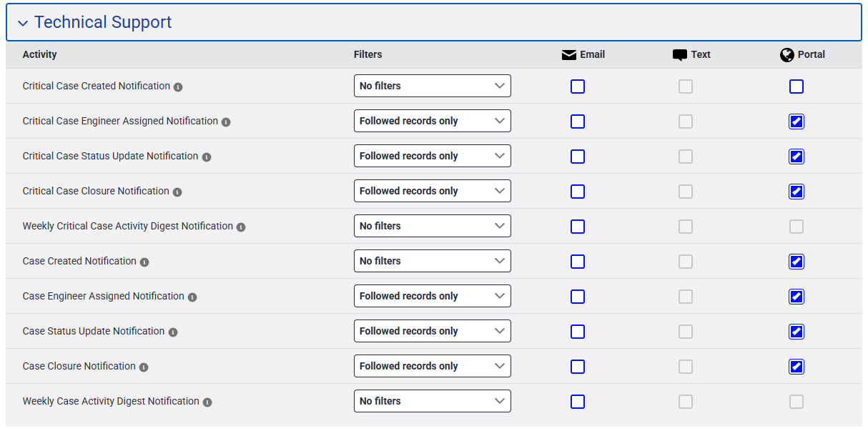Open filter dropdown for Case Created Notification
Viewport: 868px width, 431px height.
coord(433,261)
